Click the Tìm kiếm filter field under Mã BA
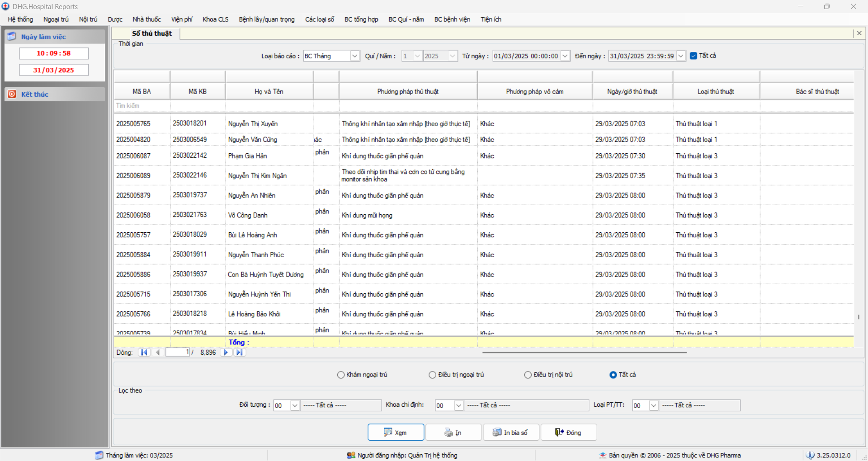The height and width of the screenshot is (461, 868). (142, 106)
